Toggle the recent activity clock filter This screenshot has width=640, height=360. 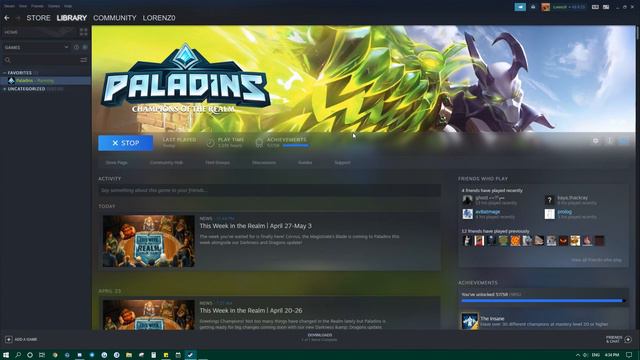(x=76, y=47)
